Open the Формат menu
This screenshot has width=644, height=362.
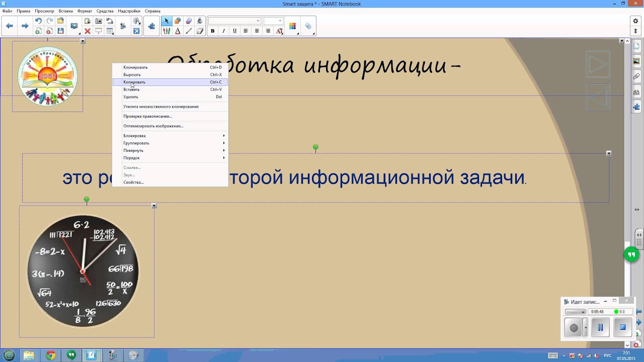click(85, 11)
